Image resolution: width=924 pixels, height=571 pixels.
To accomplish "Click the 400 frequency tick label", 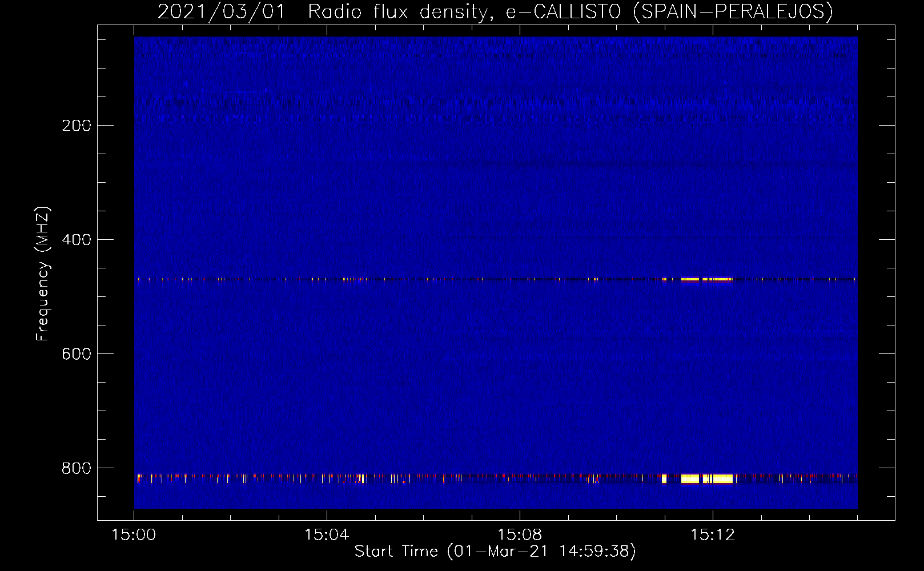I will pos(77,240).
